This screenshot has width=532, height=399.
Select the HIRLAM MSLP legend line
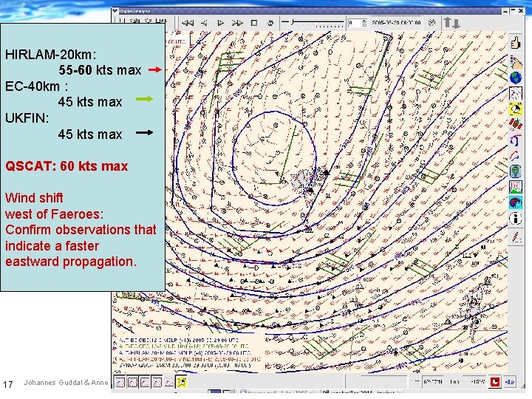point(185,352)
